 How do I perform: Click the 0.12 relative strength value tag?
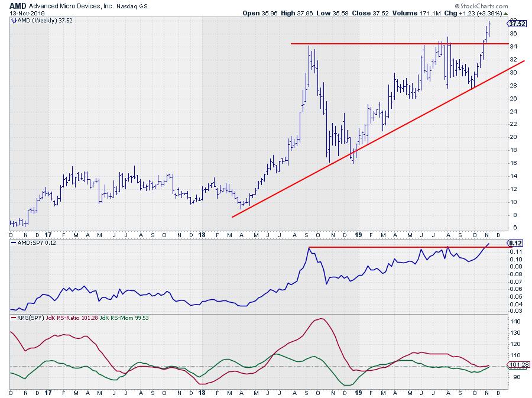(x=515, y=243)
